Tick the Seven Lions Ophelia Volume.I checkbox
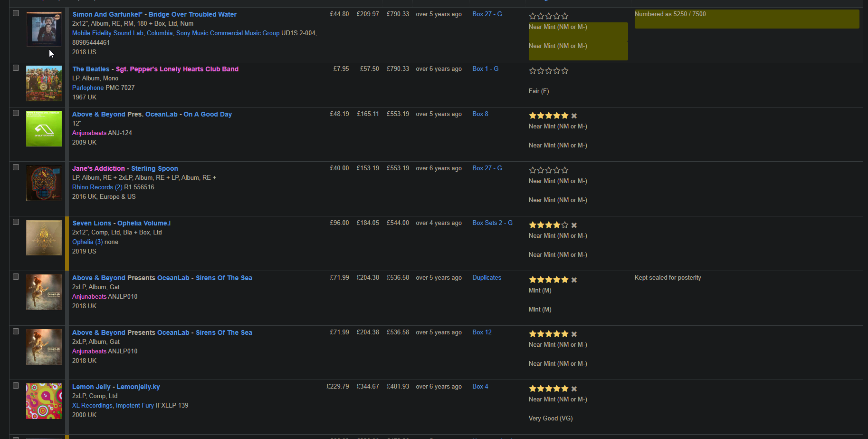The width and height of the screenshot is (868, 439). tap(16, 222)
